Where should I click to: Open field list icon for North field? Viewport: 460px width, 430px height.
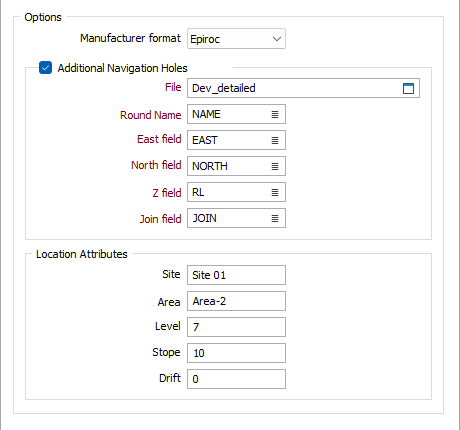275,166
